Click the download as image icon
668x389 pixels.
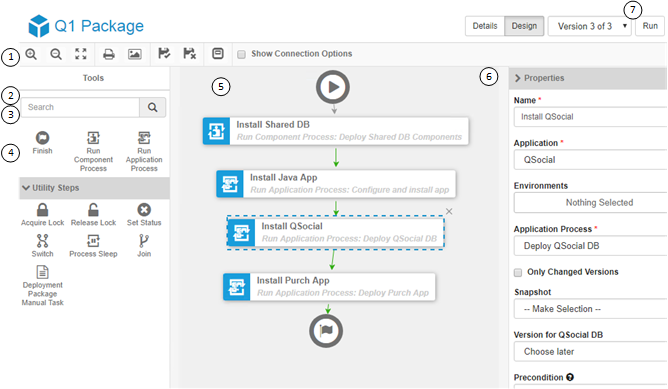point(135,54)
